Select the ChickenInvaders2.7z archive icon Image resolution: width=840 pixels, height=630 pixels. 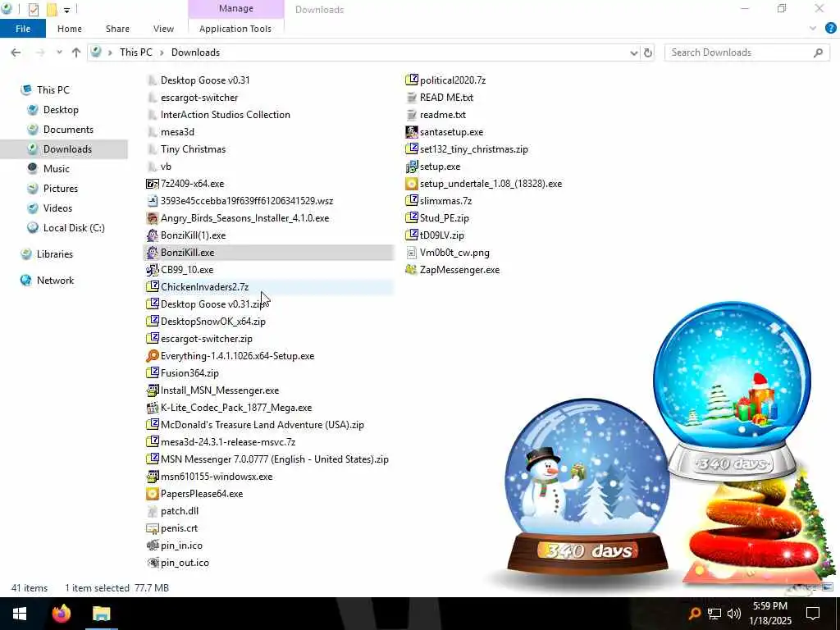coord(152,287)
